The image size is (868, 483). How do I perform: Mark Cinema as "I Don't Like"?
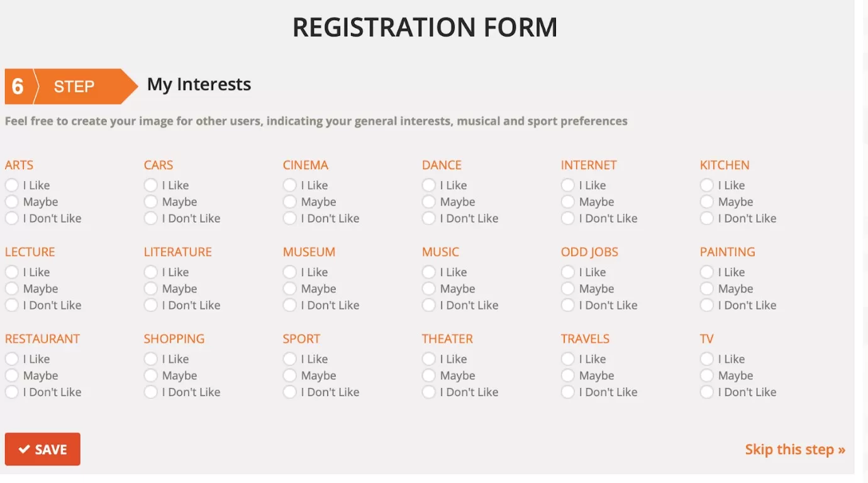[289, 218]
